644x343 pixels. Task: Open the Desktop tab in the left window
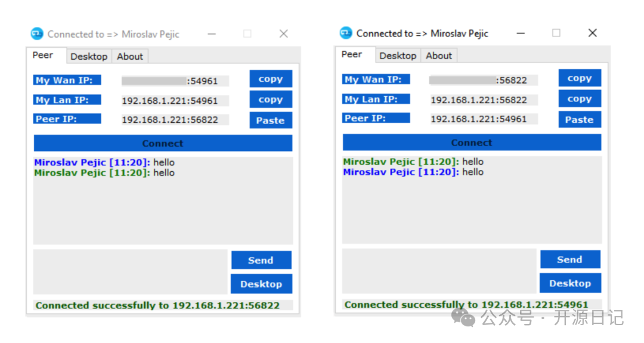89,57
